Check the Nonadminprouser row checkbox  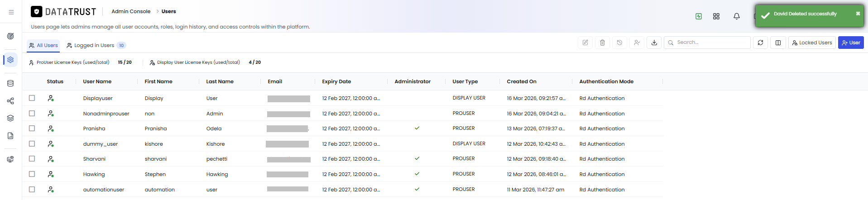coord(32,113)
